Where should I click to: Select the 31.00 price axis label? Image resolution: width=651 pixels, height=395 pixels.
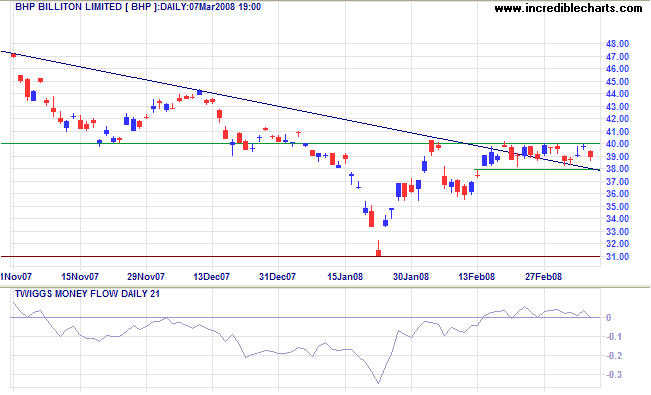pyautogui.click(x=617, y=257)
